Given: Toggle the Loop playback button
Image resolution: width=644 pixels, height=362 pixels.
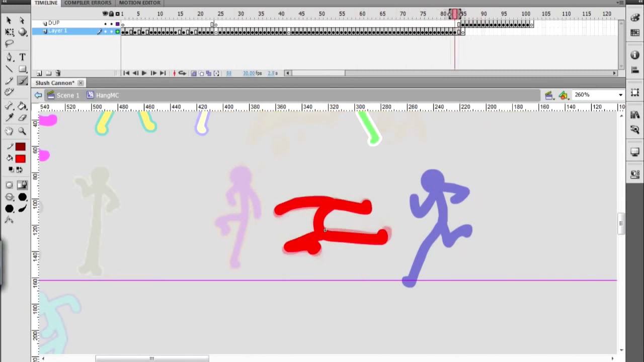Looking at the screenshot, I should (x=183, y=73).
